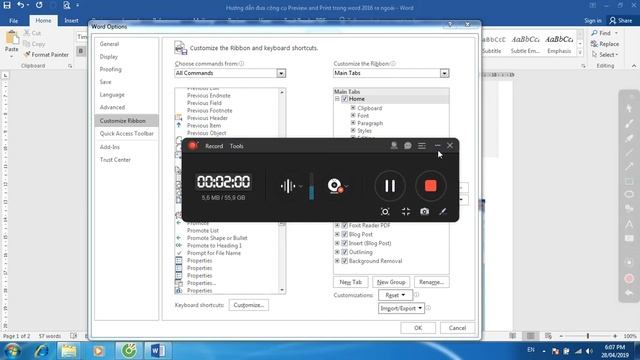Viewport: 640px width, 360px height.
Task: Click the volume icon in the system tray
Action: (589, 351)
